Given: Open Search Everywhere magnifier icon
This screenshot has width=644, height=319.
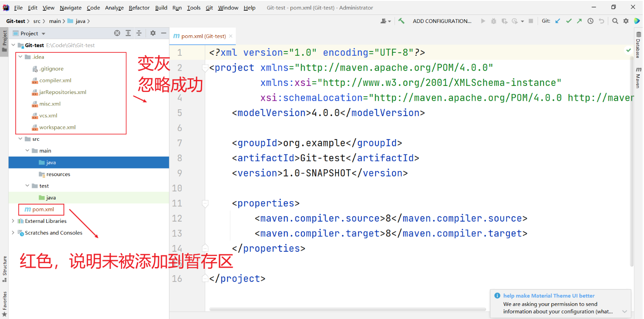Looking at the screenshot, I should coord(615,21).
